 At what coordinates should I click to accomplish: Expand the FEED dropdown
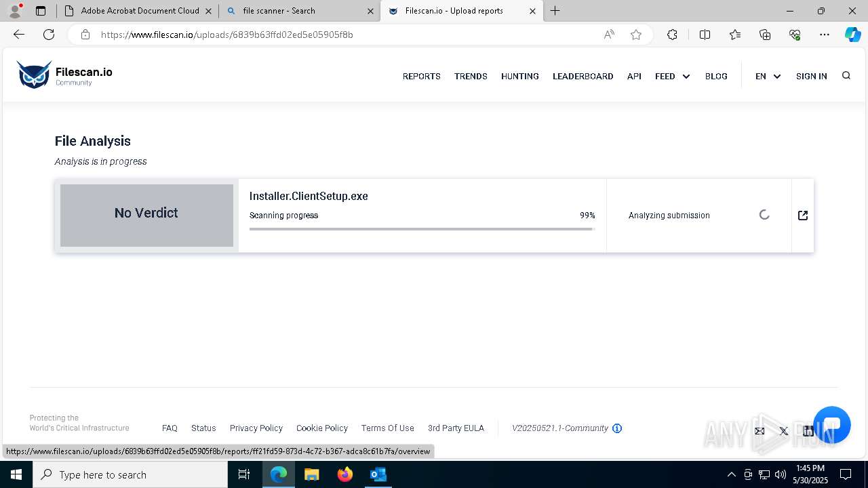[673, 76]
